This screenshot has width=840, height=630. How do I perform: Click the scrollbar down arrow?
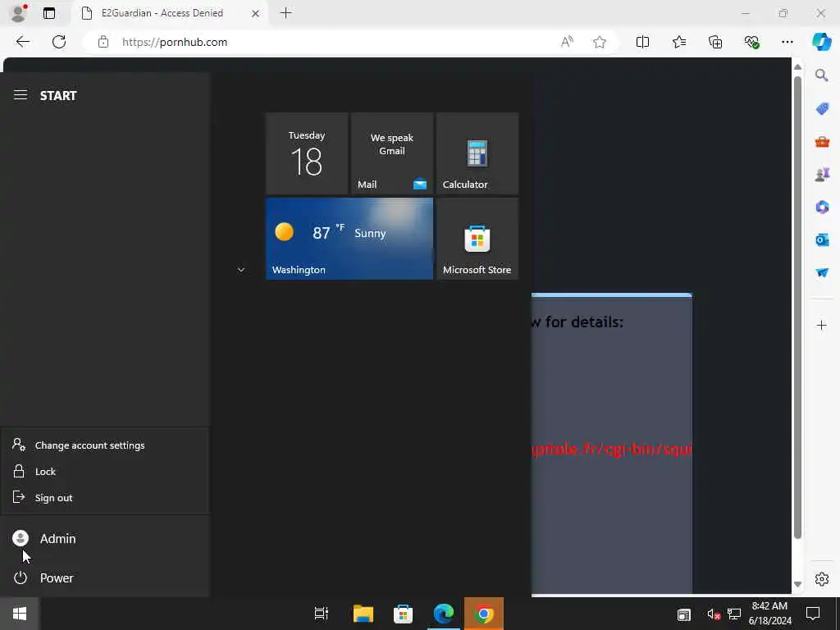[x=797, y=584]
